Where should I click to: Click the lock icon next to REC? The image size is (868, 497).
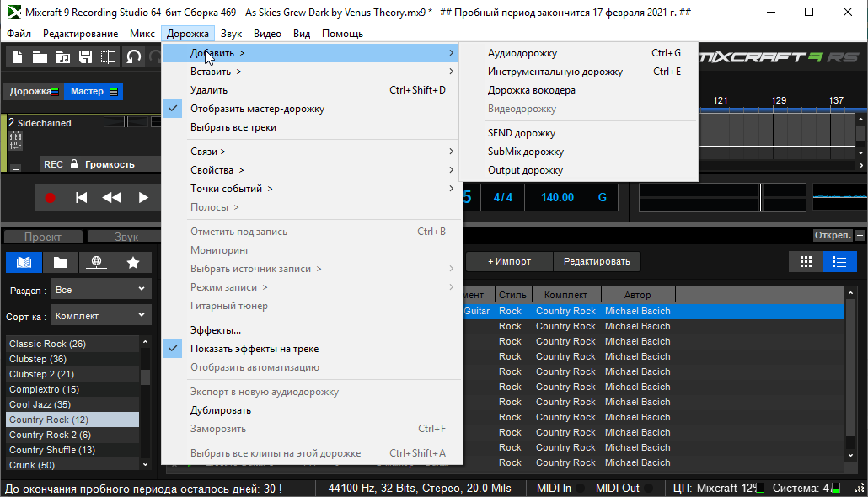click(74, 163)
